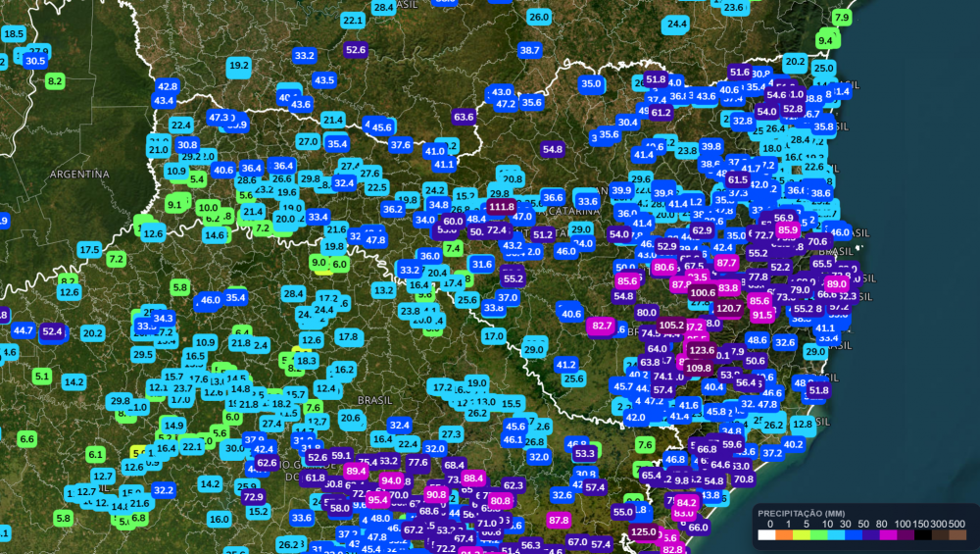Select the 100.6 precipitation marker
This screenshot has width=980, height=554.
click(703, 292)
